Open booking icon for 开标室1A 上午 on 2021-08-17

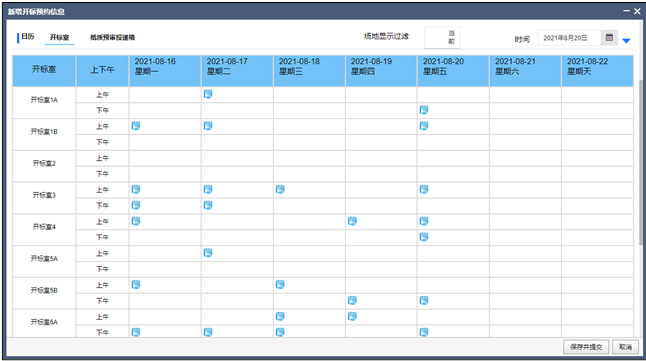coord(208,94)
